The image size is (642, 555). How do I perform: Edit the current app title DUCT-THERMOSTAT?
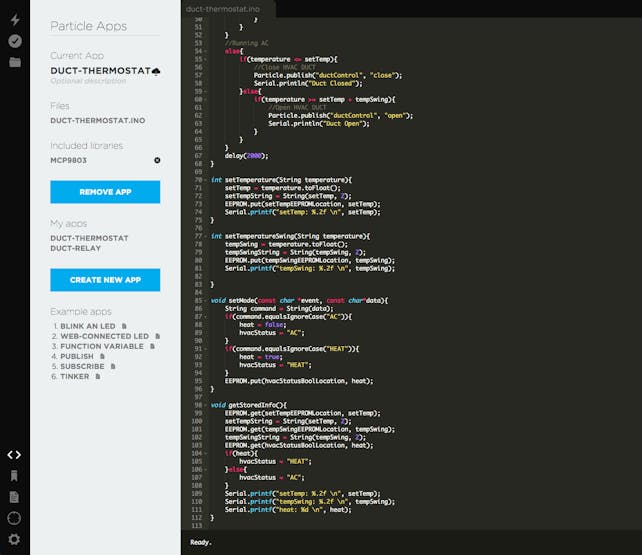(x=100, y=71)
